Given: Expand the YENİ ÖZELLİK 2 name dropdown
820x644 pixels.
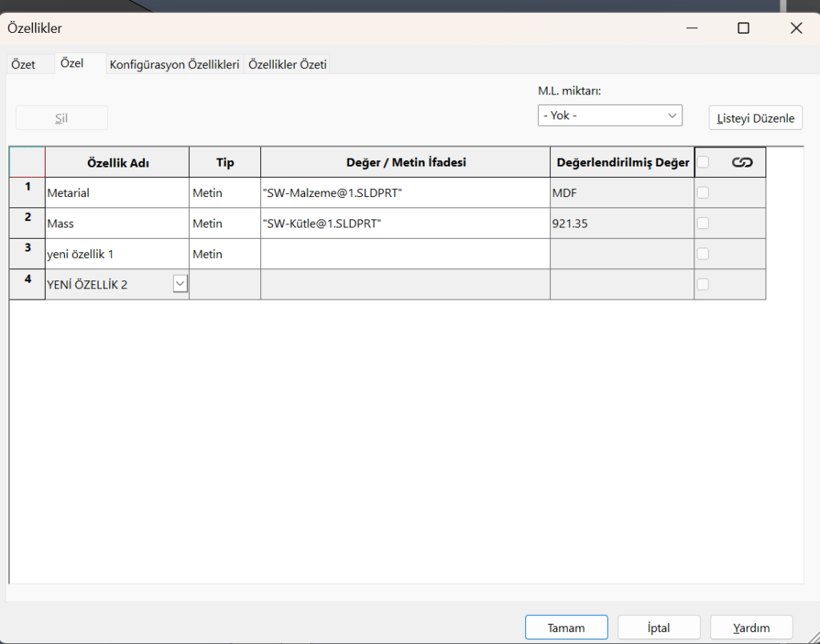Looking at the screenshot, I should [x=180, y=284].
